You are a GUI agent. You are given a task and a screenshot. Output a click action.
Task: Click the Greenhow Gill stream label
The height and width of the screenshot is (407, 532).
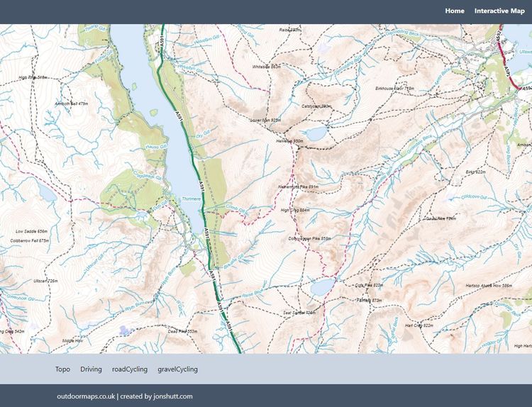click(x=21, y=297)
